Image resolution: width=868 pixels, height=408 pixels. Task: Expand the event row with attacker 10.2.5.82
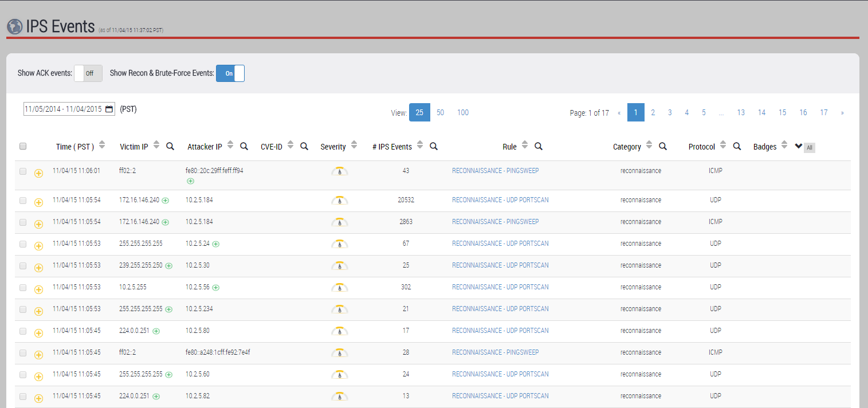pos(39,398)
